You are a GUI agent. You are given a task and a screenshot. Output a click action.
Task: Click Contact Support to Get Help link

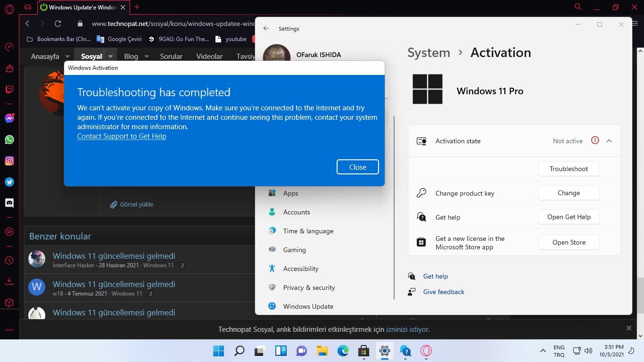tap(122, 136)
